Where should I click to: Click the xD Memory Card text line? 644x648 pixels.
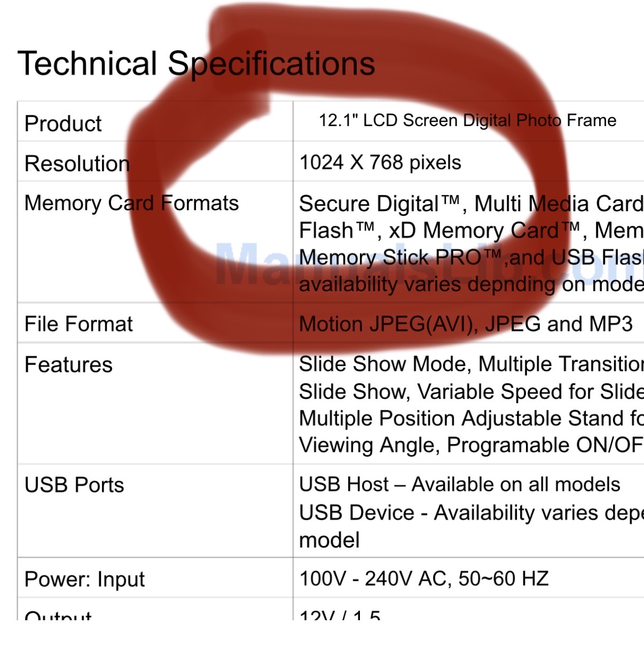472,231
